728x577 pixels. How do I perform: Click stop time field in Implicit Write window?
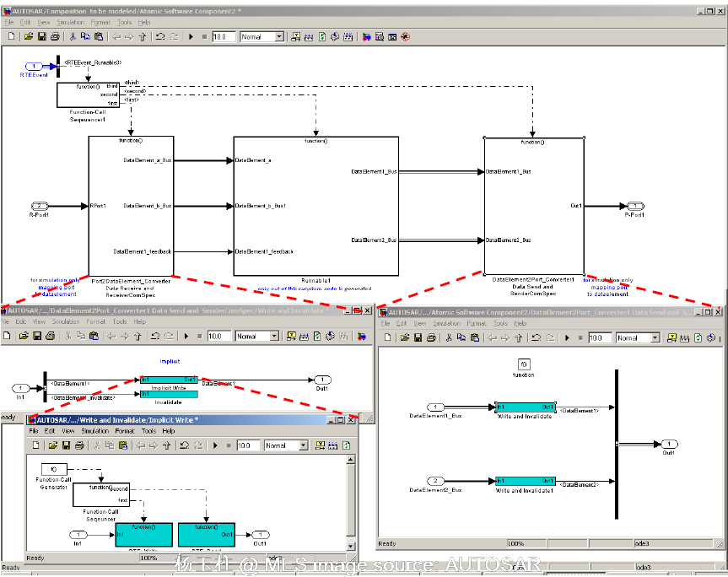(248, 445)
